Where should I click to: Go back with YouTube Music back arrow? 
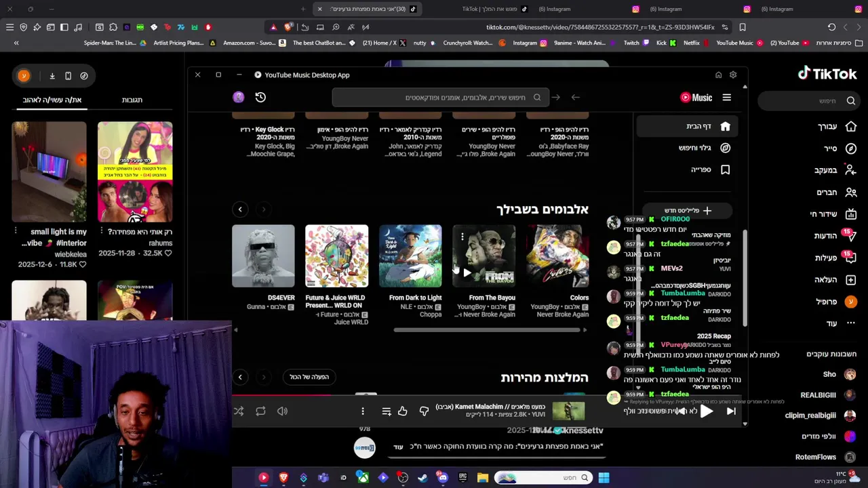click(x=576, y=97)
